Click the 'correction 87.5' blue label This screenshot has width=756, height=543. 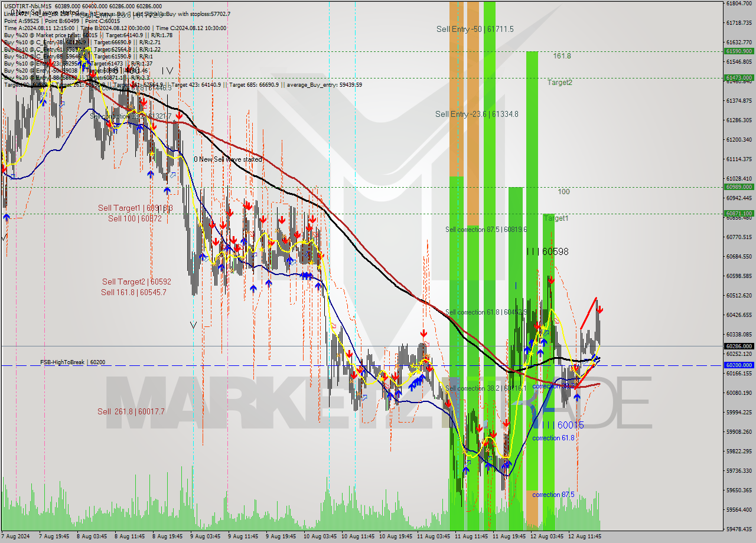tap(553, 495)
